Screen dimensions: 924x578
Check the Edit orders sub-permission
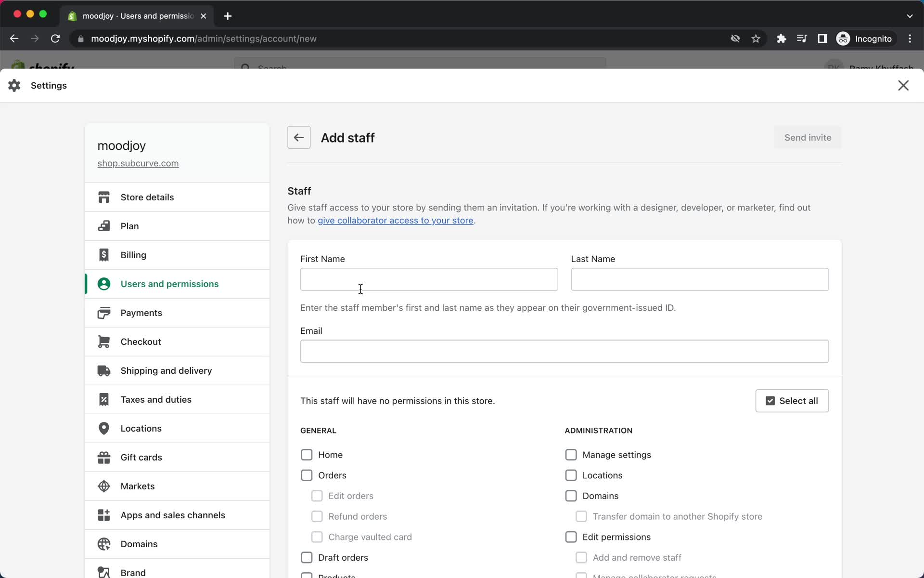pyautogui.click(x=317, y=496)
